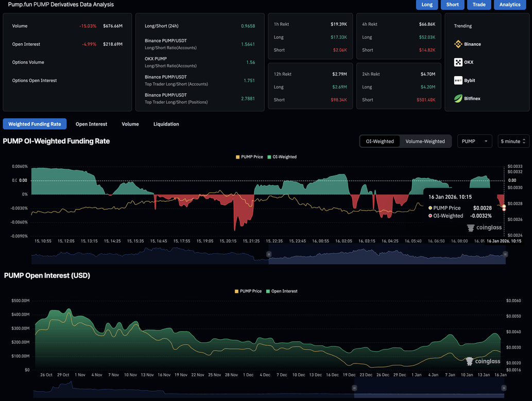Switch to the Open Interest tab
Screen dimensions: 532x401
pyautogui.click(x=91, y=124)
